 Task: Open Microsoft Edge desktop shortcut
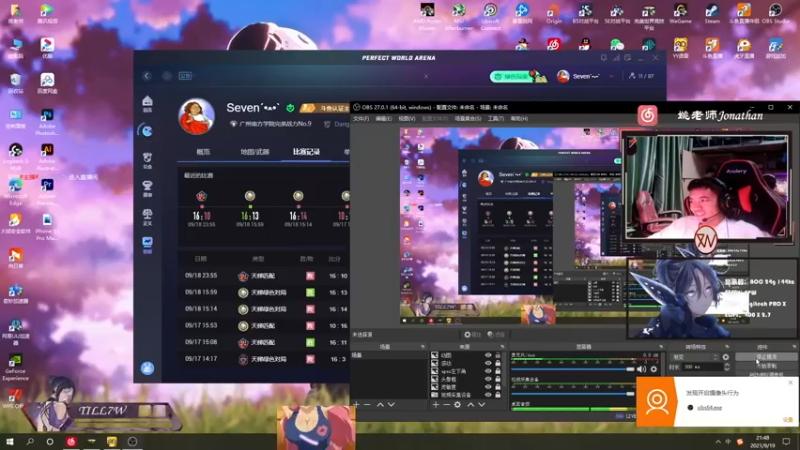pyautogui.click(x=15, y=192)
